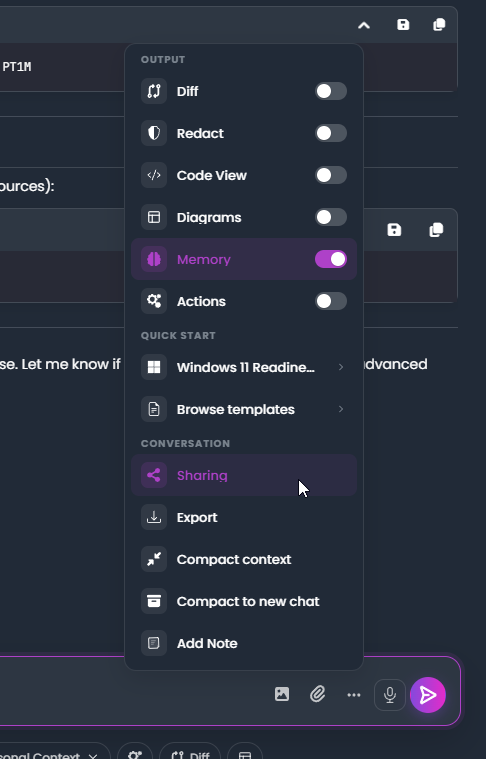Expand the Windows 11 Readiness chevron

click(341, 367)
